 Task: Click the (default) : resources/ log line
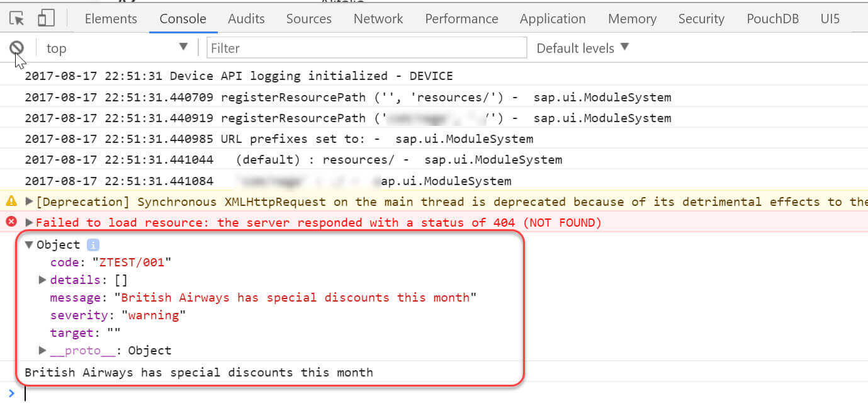pyautogui.click(x=293, y=159)
